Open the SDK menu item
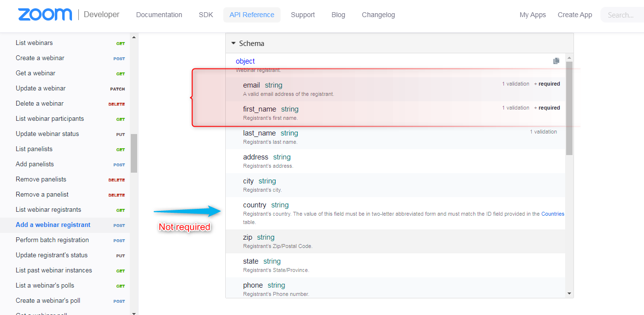 pos(206,15)
